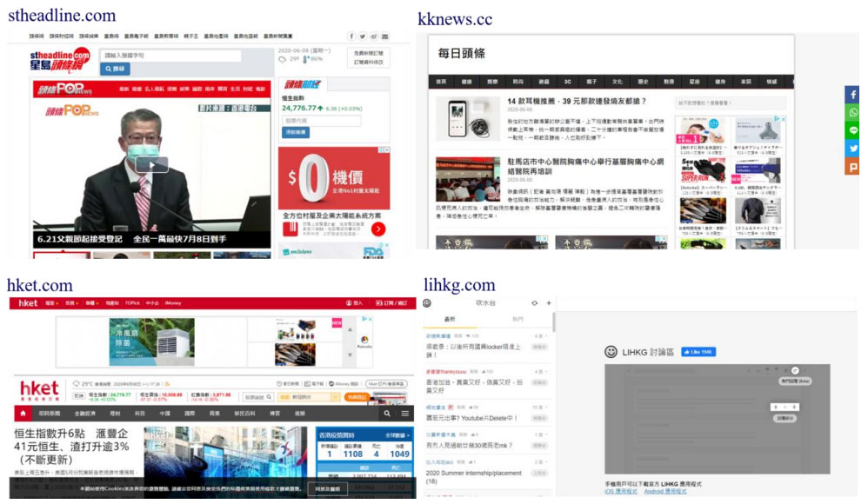Play the stheadline POP News video
This screenshot has height=504, width=868.
pyautogui.click(x=151, y=165)
